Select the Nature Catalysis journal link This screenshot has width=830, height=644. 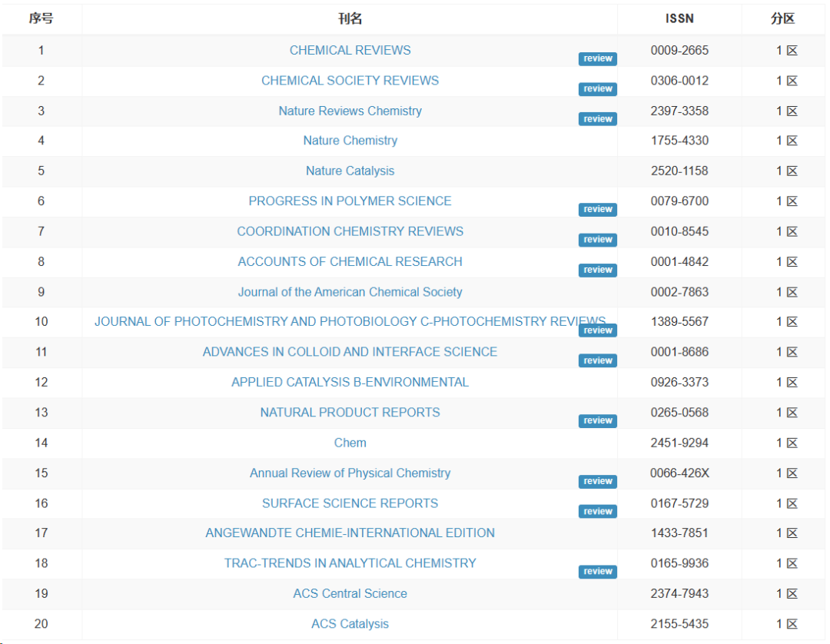point(350,171)
